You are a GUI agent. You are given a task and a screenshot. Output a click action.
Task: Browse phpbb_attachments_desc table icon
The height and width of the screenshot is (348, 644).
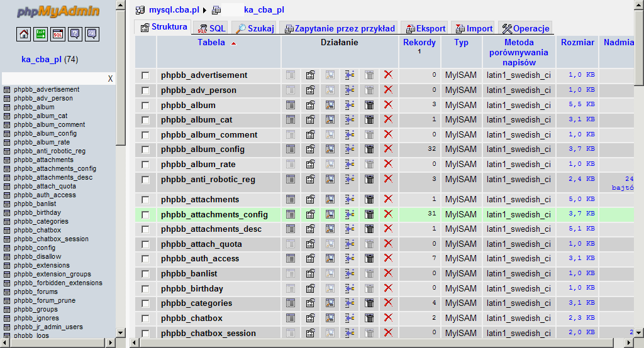click(x=291, y=229)
